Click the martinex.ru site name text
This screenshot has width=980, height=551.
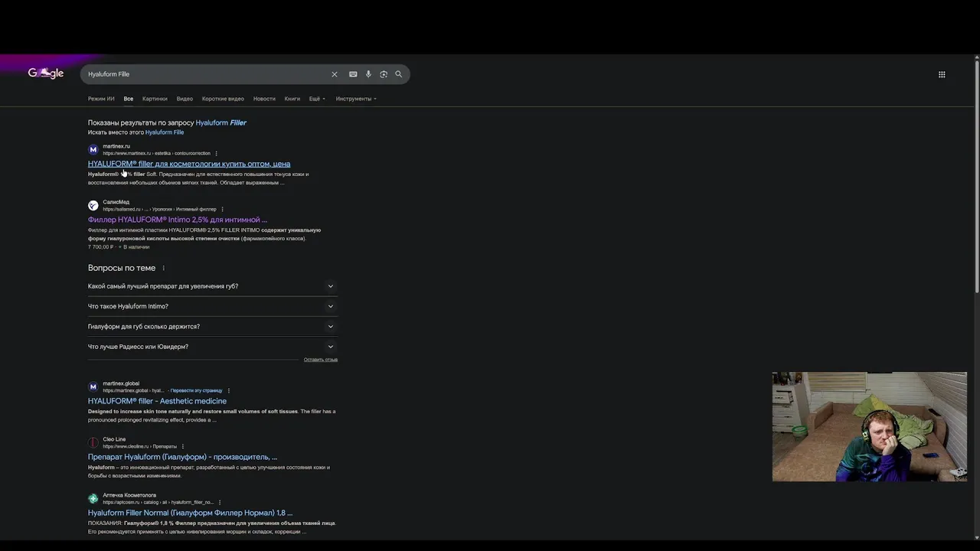click(116, 146)
